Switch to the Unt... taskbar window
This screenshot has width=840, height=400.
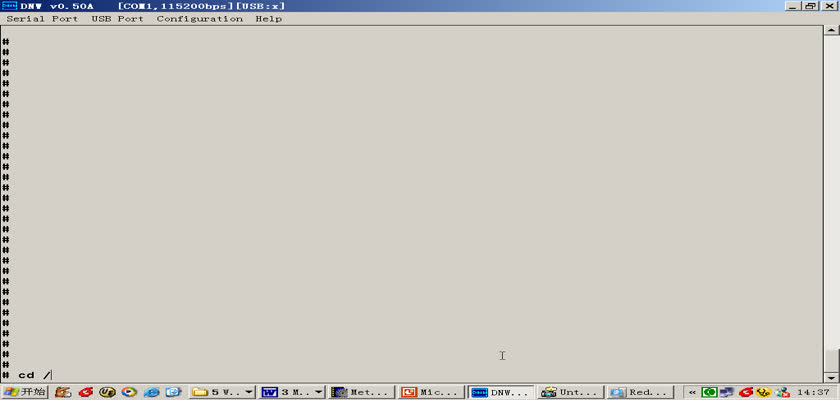pos(569,392)
